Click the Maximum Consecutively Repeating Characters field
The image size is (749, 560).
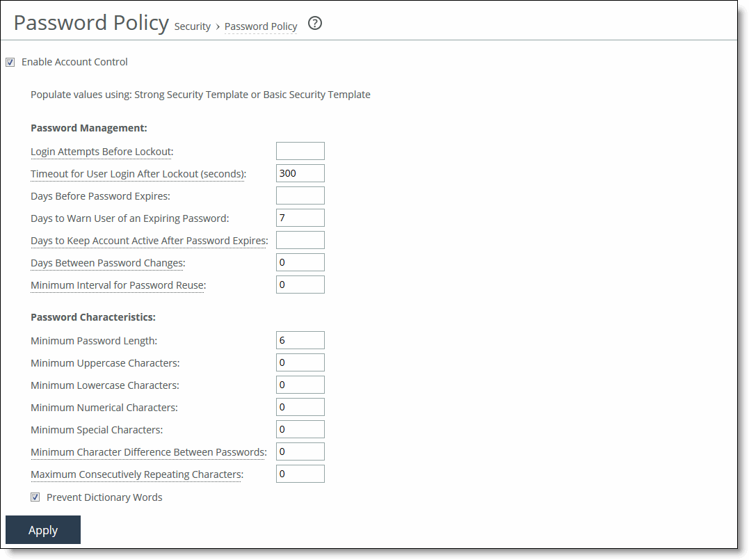point(300,473)
